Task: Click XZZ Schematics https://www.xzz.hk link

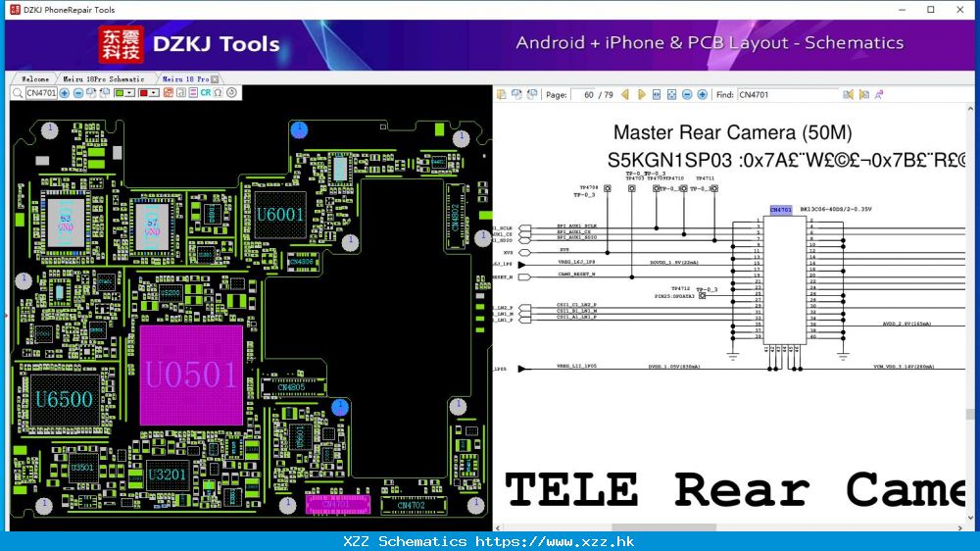Action: tap(489, 541)
